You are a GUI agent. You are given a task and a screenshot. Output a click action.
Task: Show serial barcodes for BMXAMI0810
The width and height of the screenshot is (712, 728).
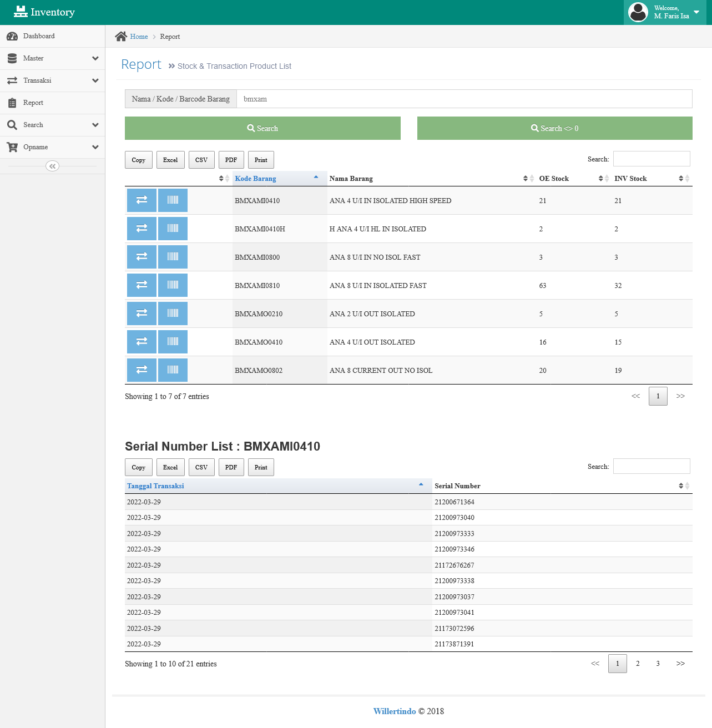[173, 285]
